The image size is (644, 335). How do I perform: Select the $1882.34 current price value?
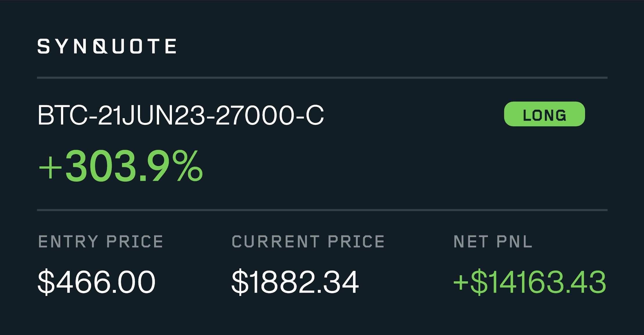tap(295, 282)
